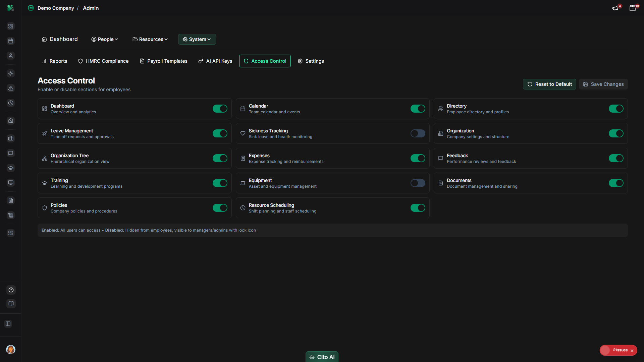The height and width of the screenshot is (362, 644).
Task: Click the briefcase icon in left sidebar
Action: (11, 138)
